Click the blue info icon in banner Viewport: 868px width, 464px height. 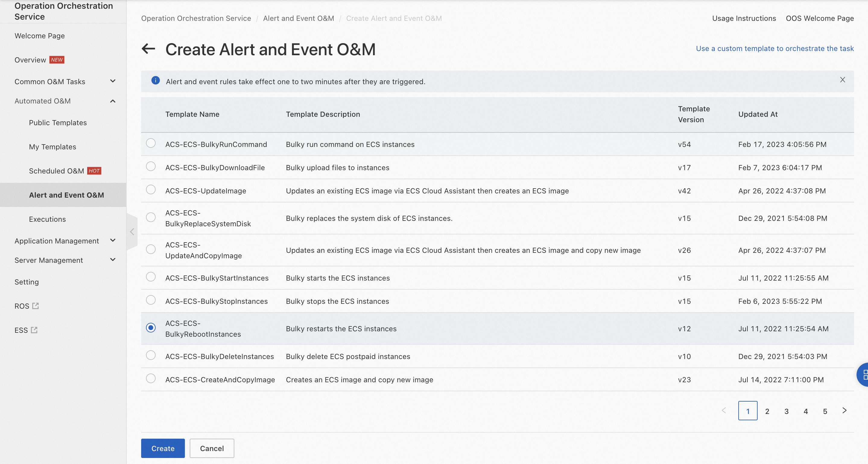click(155, 81)
